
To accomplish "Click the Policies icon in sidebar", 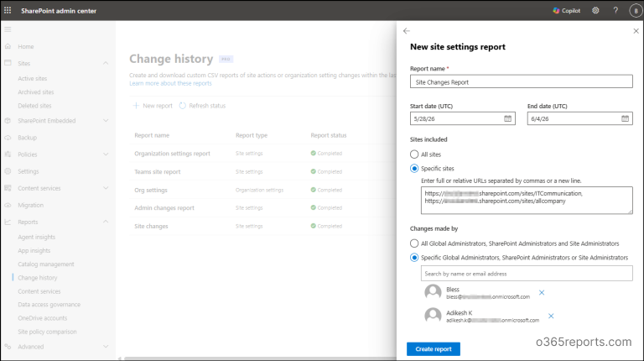I will coord(8,154).
